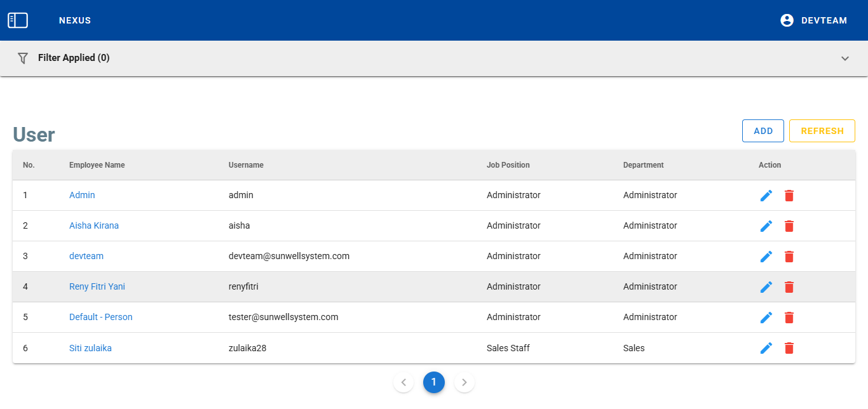The image size is (868, 409).
Task: Click the NEXUS app title
Action: (x=75, y=20)
